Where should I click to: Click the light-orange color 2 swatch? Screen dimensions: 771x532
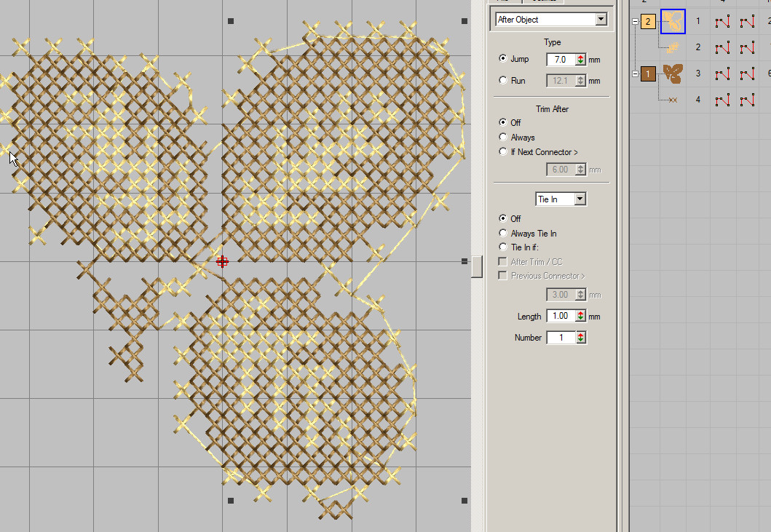tap(648, 22)
